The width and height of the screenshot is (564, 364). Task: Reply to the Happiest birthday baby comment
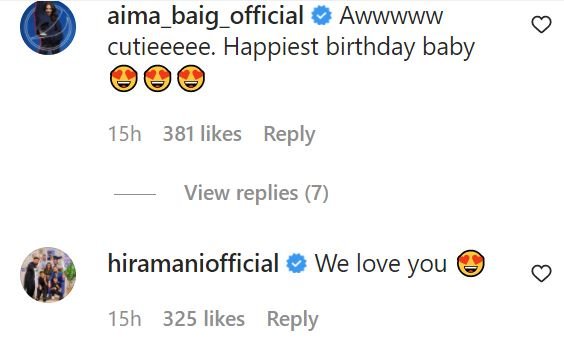289,135
